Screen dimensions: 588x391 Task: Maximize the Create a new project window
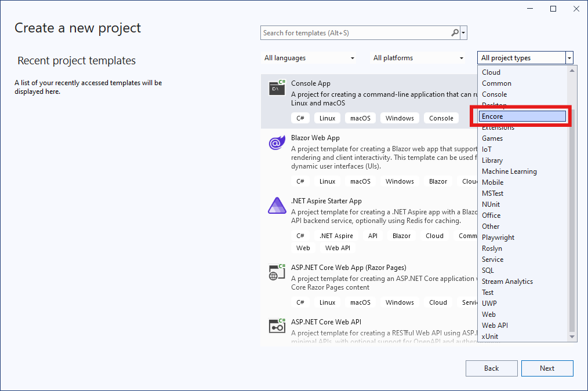(x=553, y=9)
